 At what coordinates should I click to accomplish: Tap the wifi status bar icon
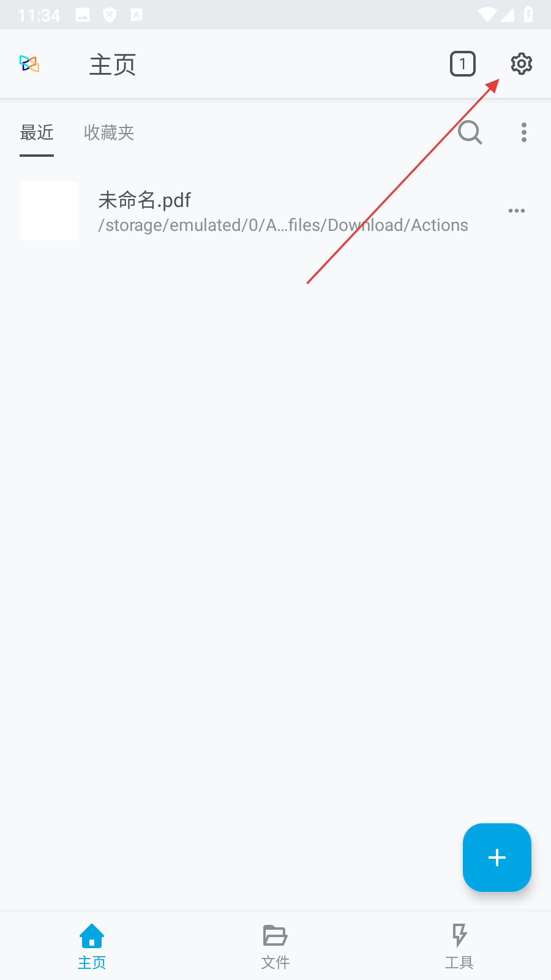pos(488,15)
